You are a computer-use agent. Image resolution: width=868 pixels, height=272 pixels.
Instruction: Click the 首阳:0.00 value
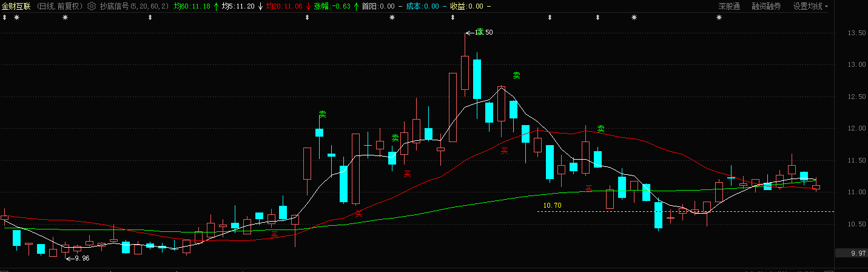click(378, 6)
